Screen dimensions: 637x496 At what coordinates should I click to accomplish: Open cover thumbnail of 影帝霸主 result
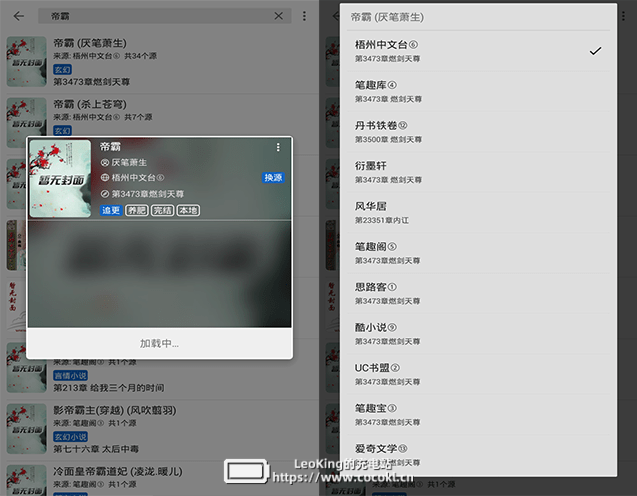point(27,429)
